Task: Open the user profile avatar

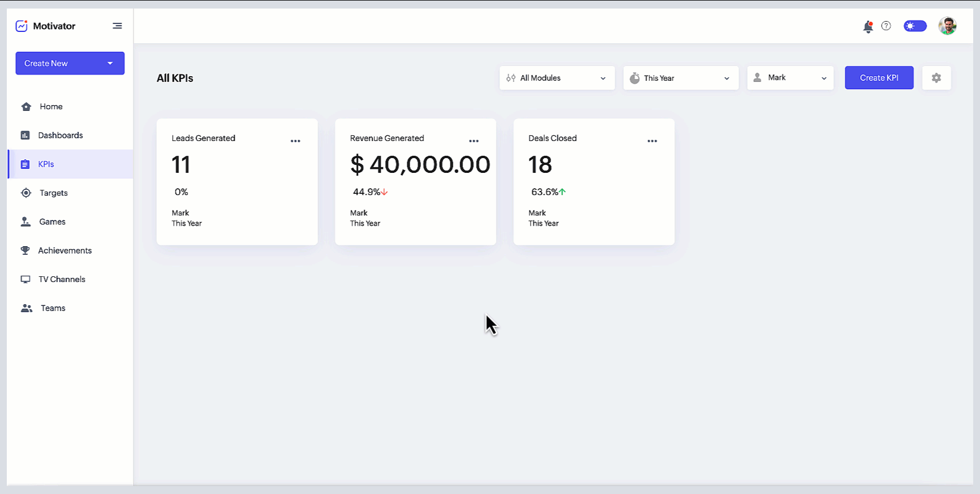Action: click(947, 26)
